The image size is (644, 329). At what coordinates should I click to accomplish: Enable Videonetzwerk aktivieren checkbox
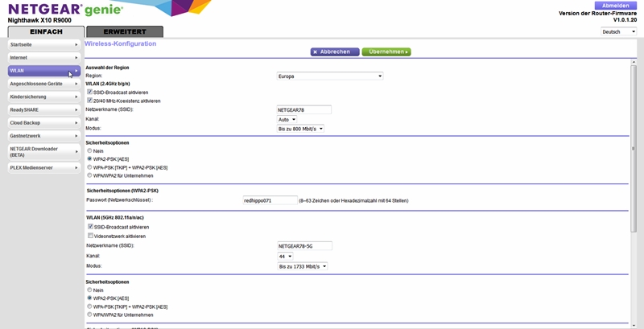90,236
